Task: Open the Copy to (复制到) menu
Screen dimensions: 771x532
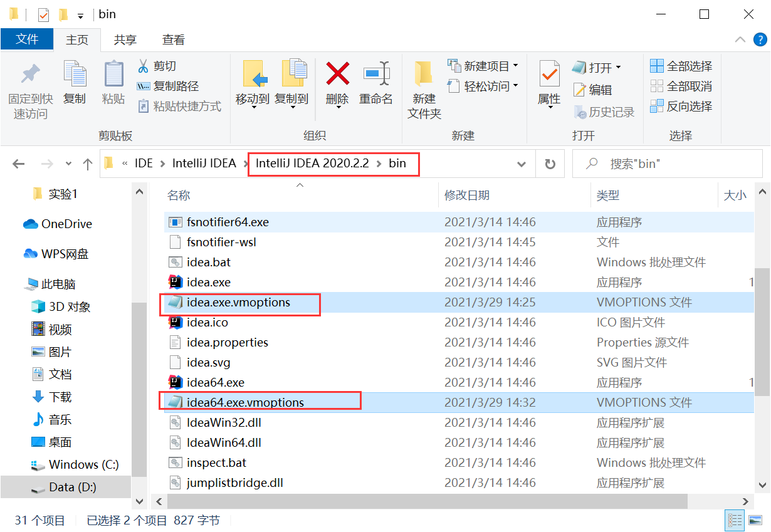Action: point(291,85)
